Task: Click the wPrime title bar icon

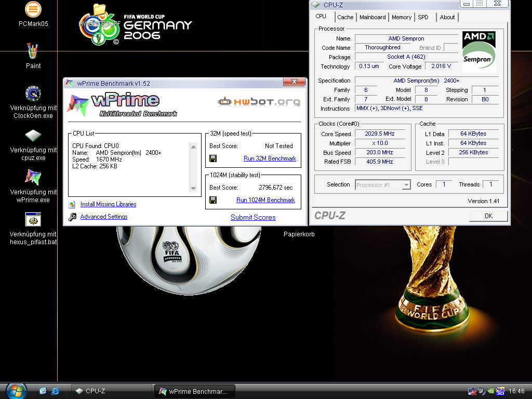Action: pyautogui.click(x=69, y=83)
